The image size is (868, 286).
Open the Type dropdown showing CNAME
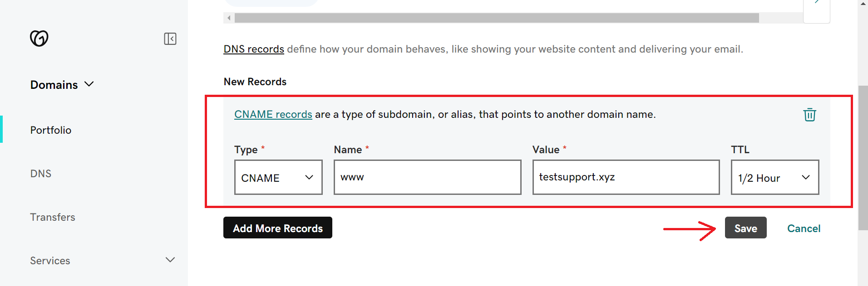click(x=278, y=177)
